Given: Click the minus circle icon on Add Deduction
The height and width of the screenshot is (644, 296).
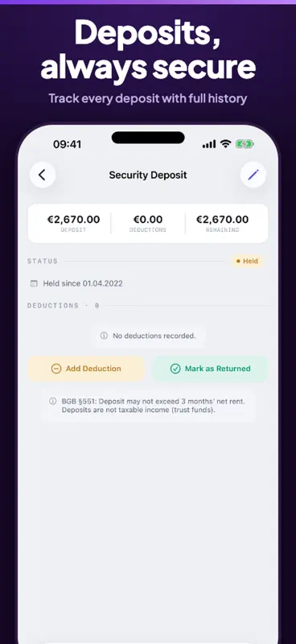Looking at the screenshot, I should coord(55,369).
